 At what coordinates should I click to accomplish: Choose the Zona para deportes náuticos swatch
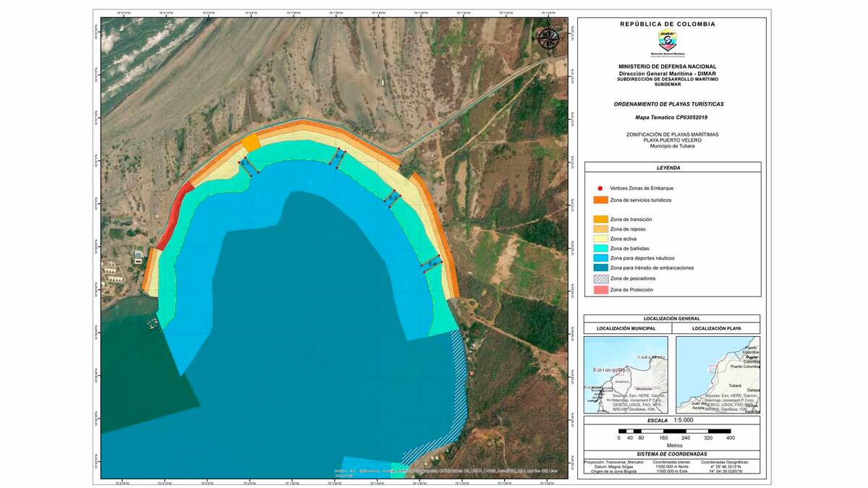600,258
